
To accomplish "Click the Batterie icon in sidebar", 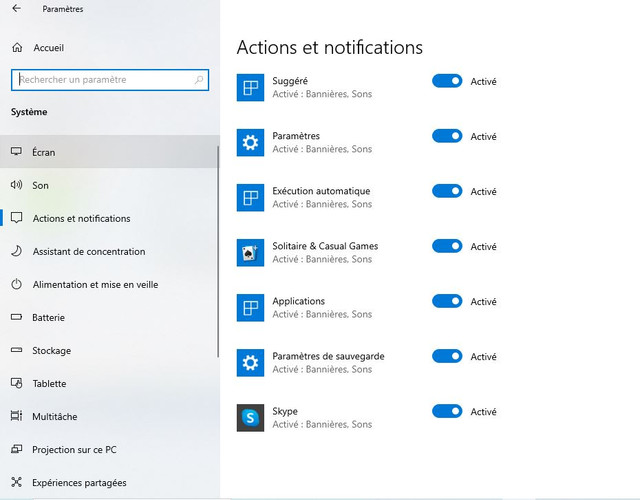I will (16, 317).
